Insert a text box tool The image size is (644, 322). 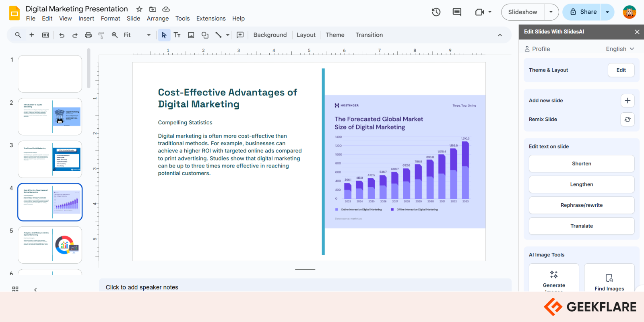point(177,35)
